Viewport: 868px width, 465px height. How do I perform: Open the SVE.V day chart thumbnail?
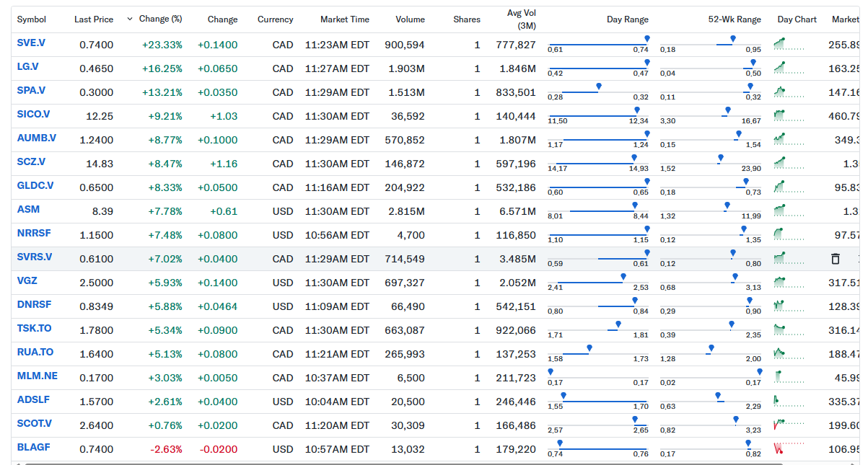click(x=789, y=45)
